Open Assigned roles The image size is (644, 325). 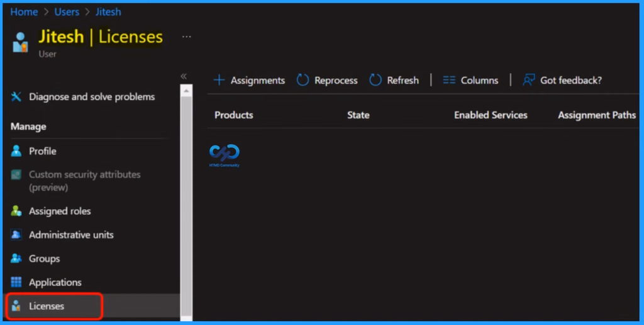coord(60,211)
